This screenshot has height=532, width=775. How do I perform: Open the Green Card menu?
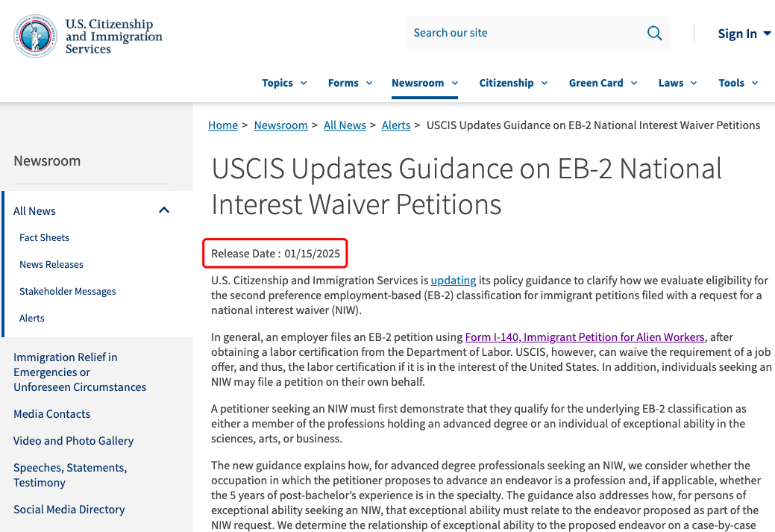point(603,83)
